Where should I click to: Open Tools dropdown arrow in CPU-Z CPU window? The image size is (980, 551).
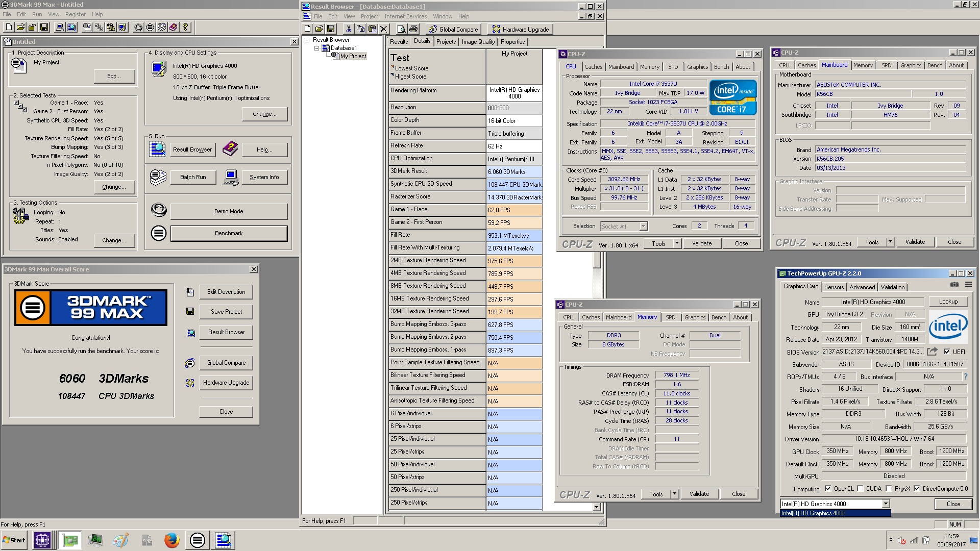click(677, 243)
